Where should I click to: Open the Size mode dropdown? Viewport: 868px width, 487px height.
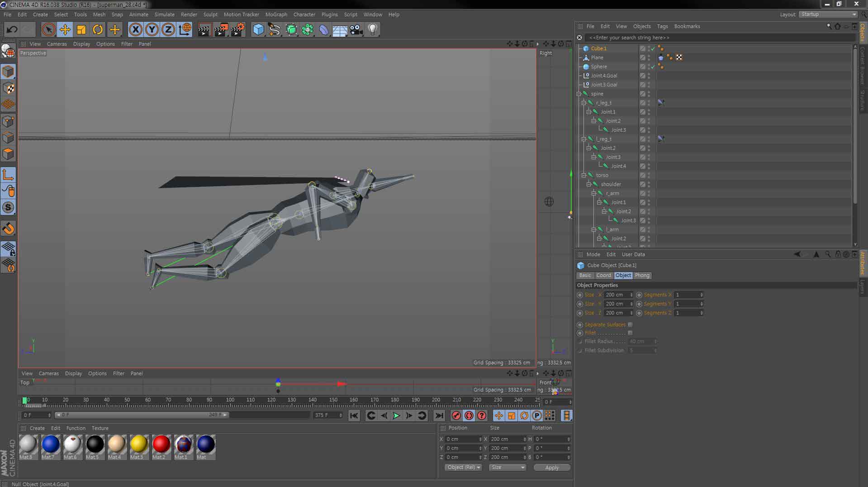click(x=508, y=468)
